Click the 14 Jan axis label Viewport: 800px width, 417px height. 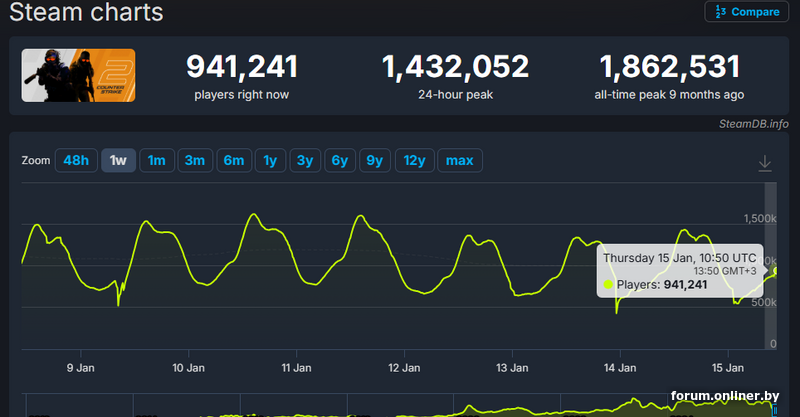point(620,367)
